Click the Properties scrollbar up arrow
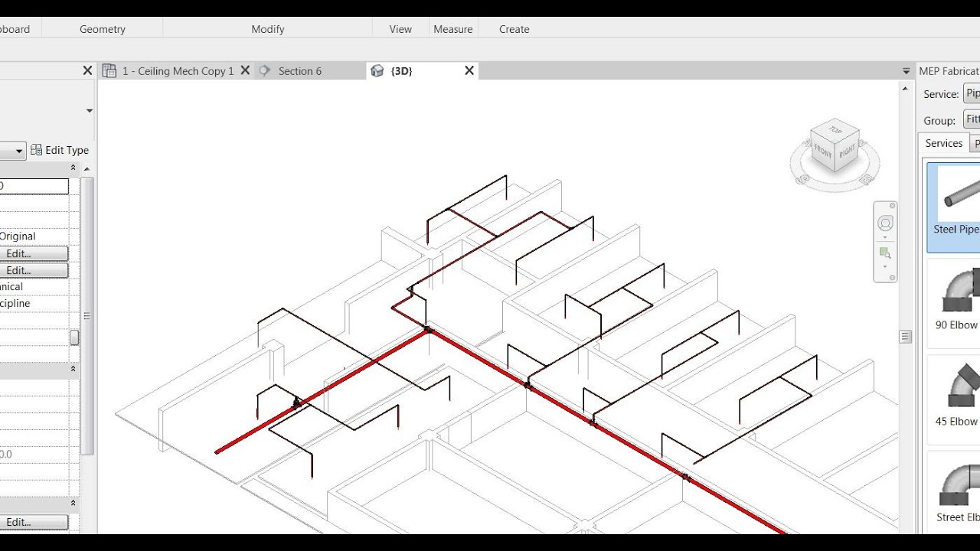 pyautogui.click(x=87, y=168)
